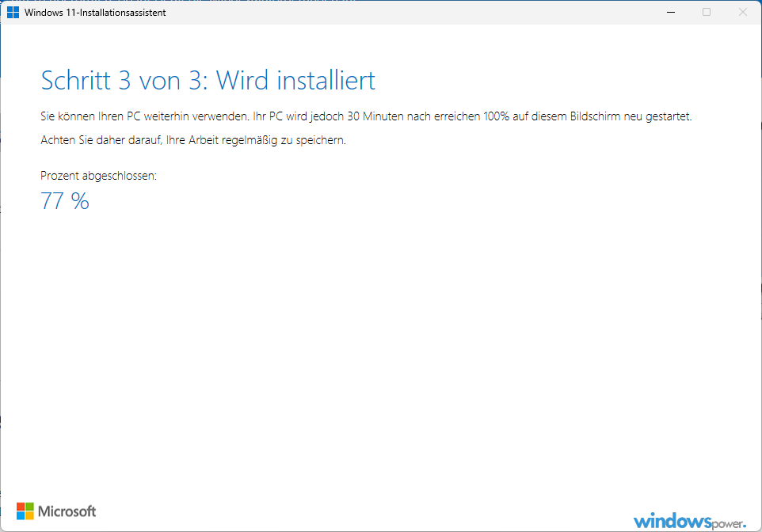Click the sentence starting 'Sie können Ihren PC weiterhin'
Viewport: 762px width, 532px height.
pyautogui.click(x=366, y=116)
